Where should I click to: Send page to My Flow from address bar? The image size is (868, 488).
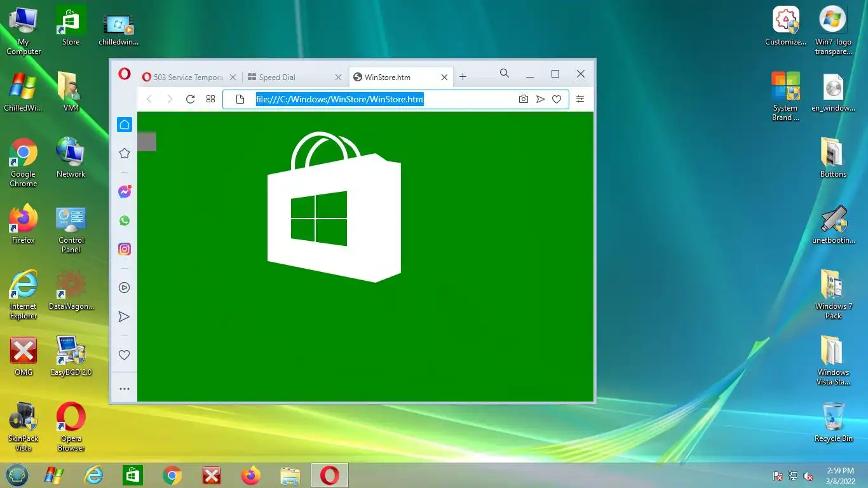pyautogui.click(x=540, y=99)
